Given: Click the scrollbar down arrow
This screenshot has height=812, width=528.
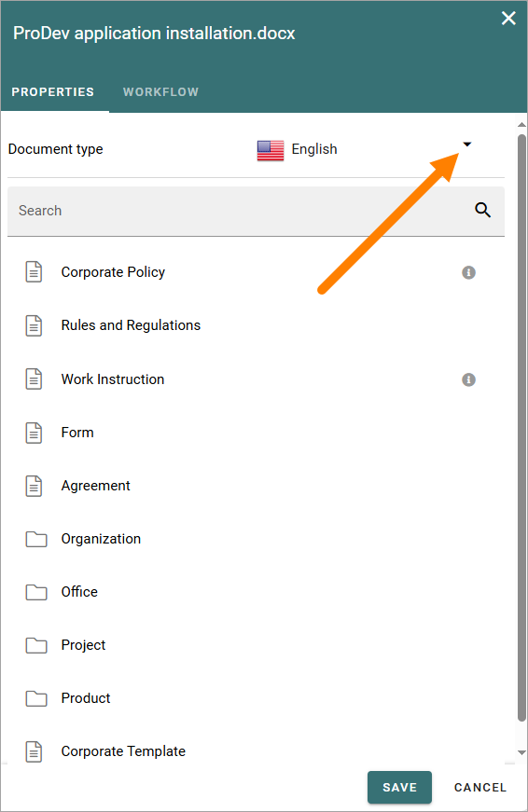Looking at the screenshot, I should [521, 753].
